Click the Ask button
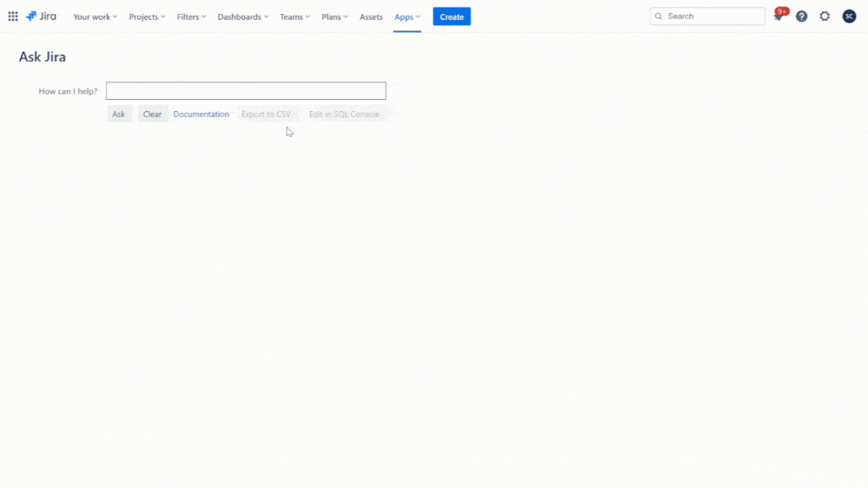Viewport: 868px width, 488px height. 118,114
